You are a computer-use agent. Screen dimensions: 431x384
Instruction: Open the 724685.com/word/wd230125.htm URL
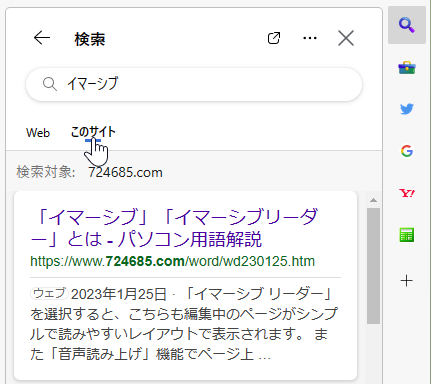(172, 261)
